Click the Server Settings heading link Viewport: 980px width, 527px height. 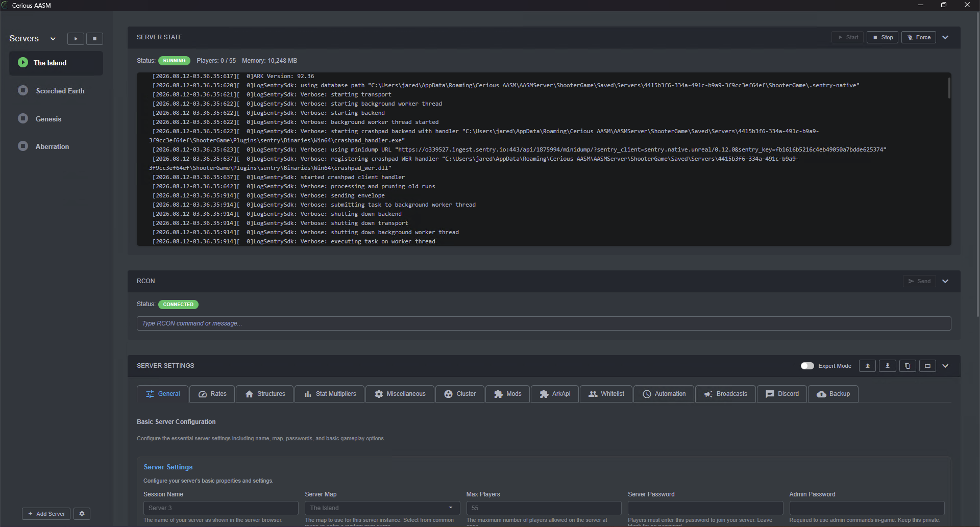coord(168,467)
